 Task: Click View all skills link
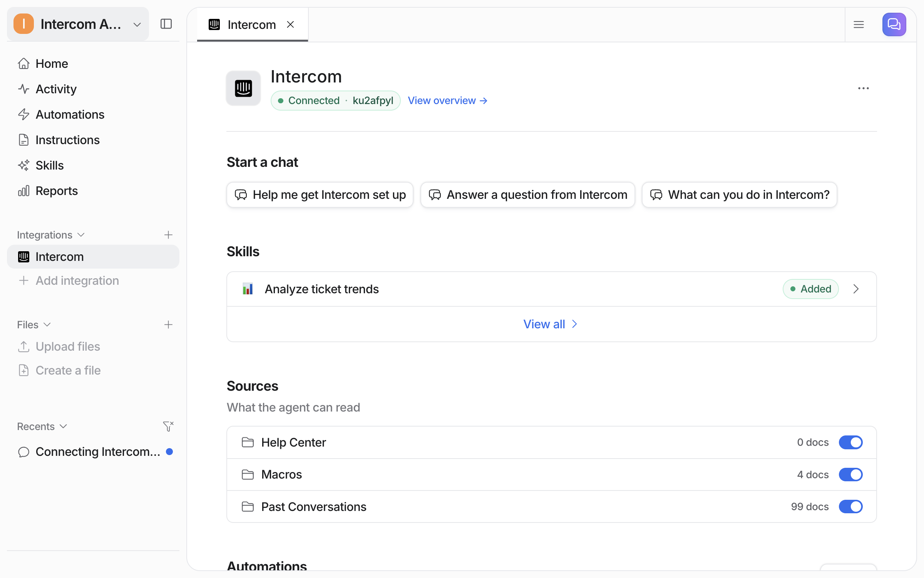click(x=551, y=324)
